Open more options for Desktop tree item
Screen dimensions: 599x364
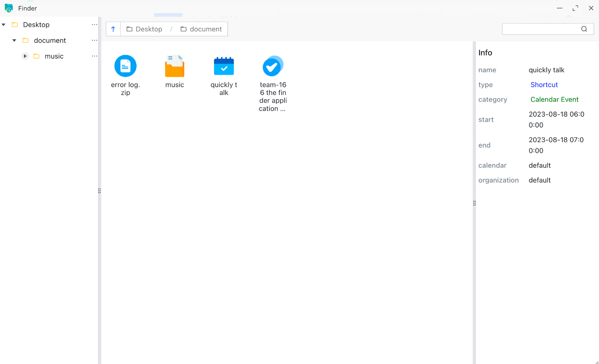94,25
